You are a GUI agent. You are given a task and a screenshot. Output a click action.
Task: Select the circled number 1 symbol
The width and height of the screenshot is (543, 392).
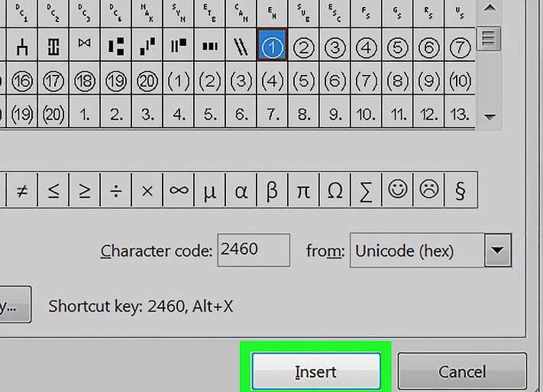coord(272,47)
